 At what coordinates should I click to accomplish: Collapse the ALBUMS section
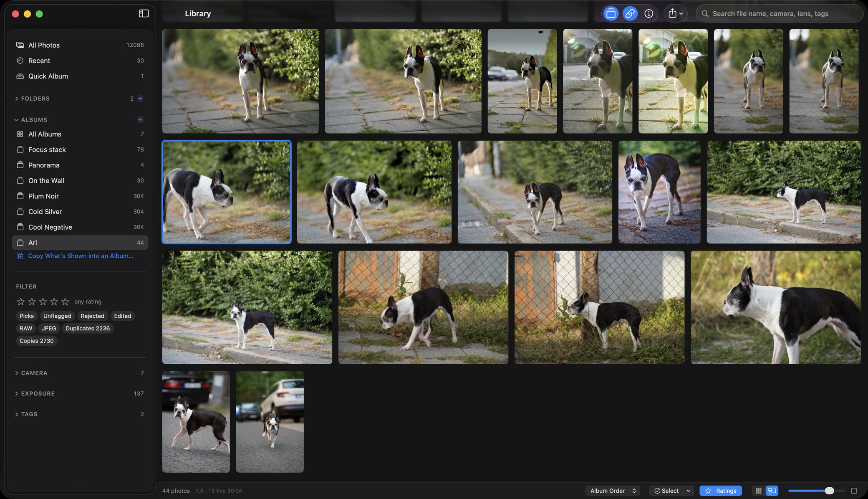click(17, 120)
